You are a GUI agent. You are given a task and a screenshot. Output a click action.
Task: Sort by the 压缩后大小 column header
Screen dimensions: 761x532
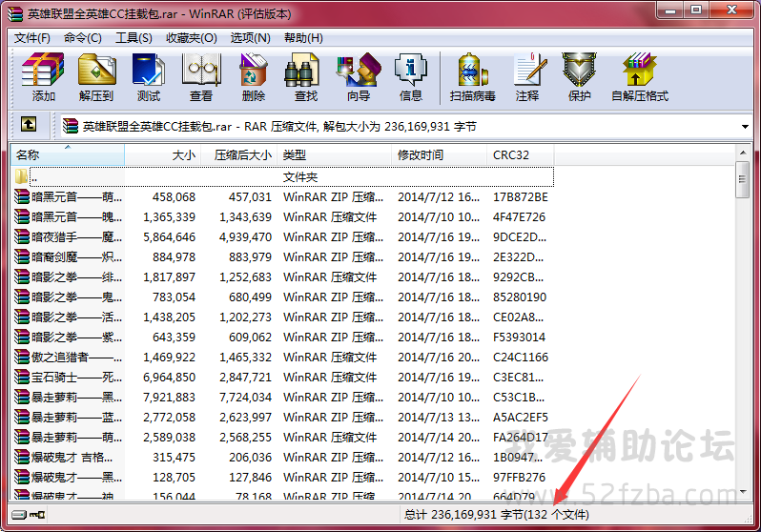[x=238, y=155]
